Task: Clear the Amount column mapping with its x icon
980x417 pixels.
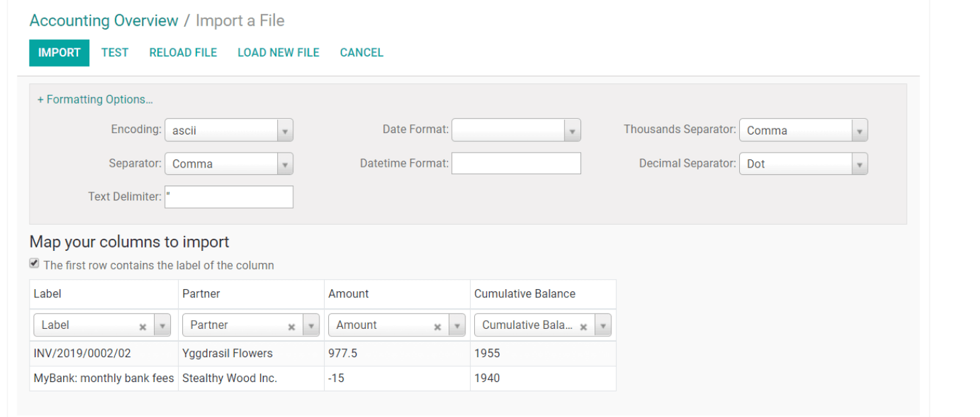Action: 437,327
